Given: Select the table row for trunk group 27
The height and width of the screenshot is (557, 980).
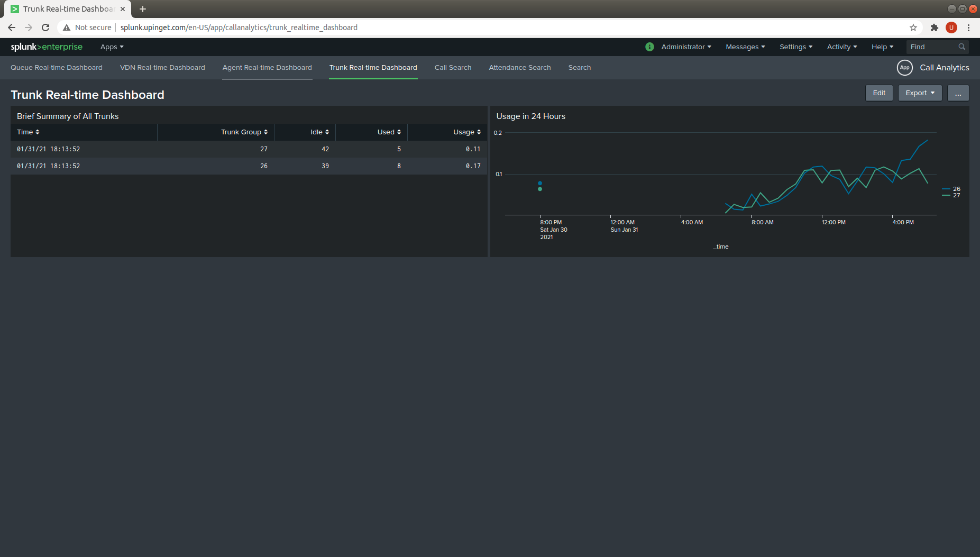Looking at the screenshot, I should tap(249, 149).
